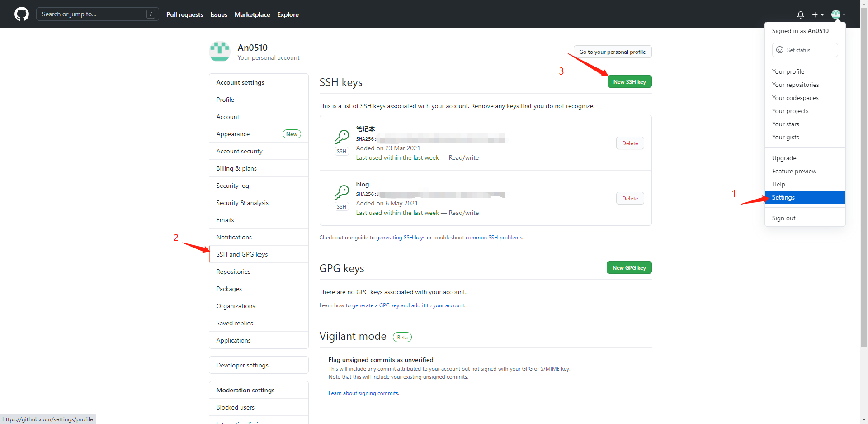Click the key icon for blog SSH key

pyautogui.click(x=341, y=192)
